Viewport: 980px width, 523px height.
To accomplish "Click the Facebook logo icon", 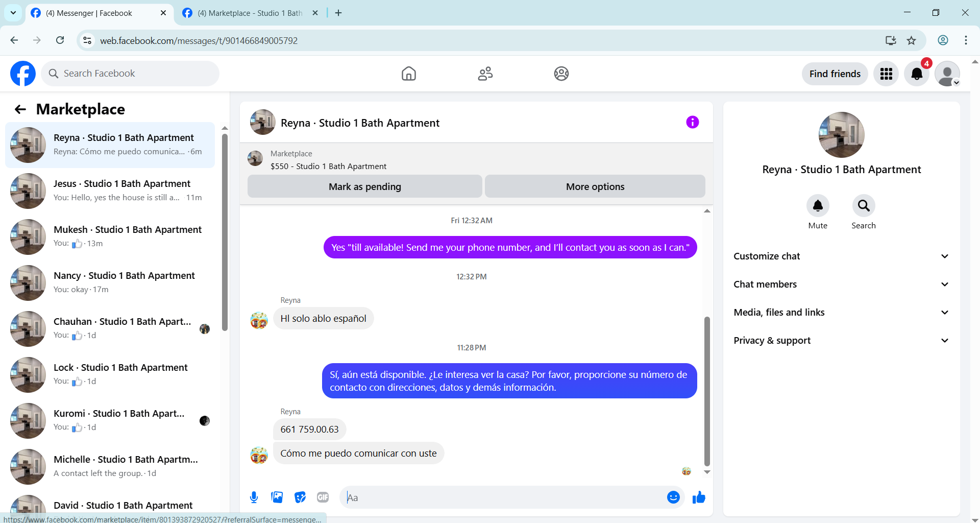I will point(23,74).
